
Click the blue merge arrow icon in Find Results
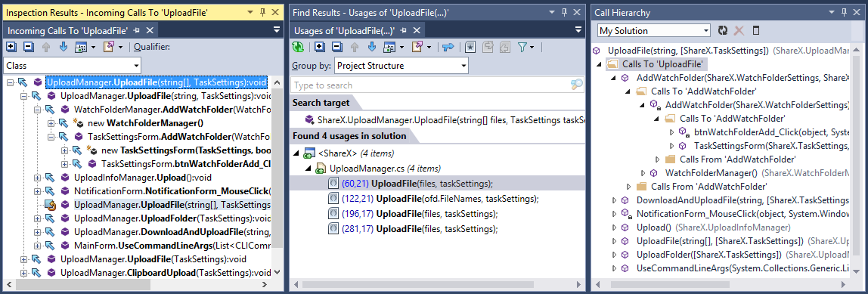pos(448,47)
